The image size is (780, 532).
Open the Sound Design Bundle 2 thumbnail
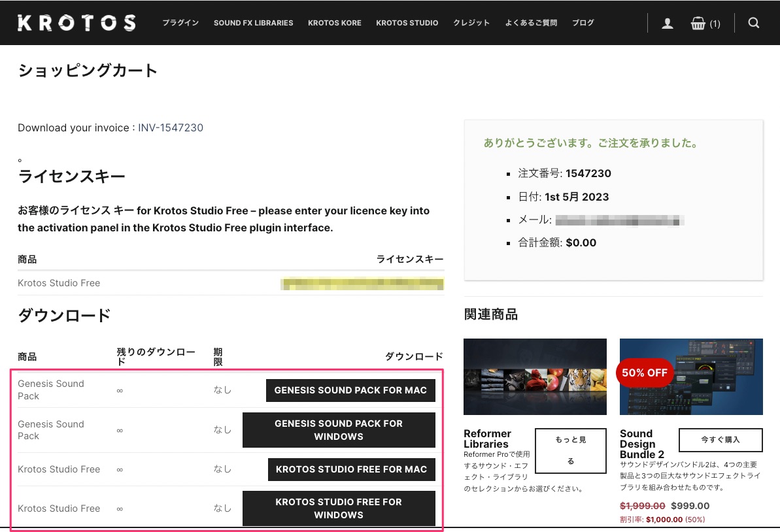coord(691,377)
